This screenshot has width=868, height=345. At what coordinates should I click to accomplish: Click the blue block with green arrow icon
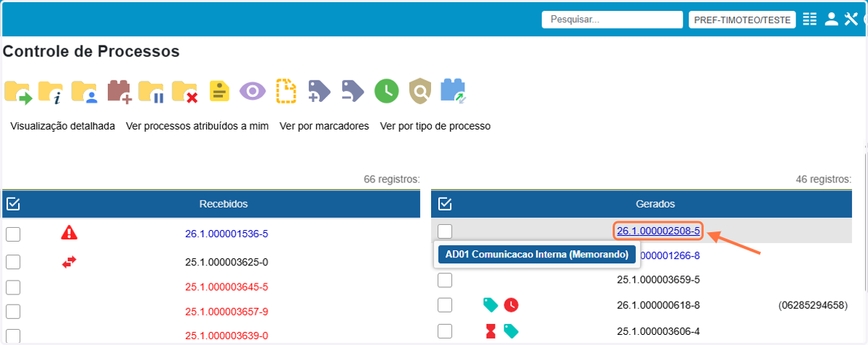[x=454, y=91]
